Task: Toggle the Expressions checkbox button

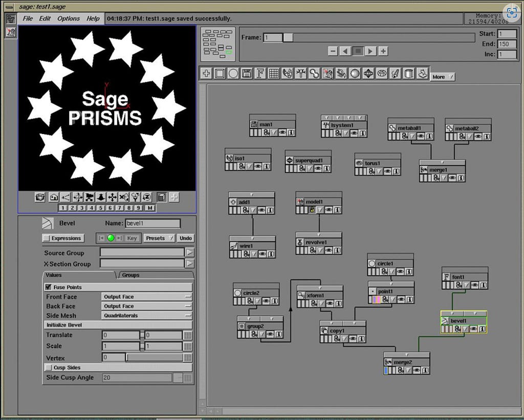Action: click(63, 238)
